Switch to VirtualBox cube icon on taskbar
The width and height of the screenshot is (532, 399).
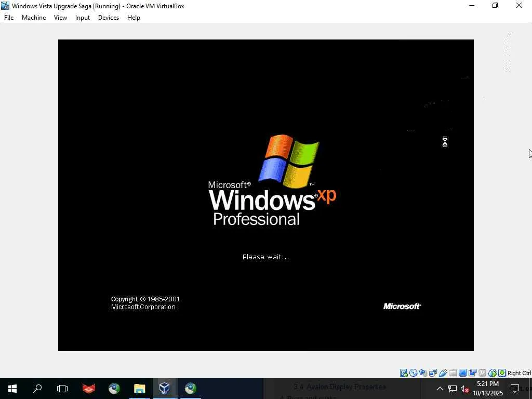pos(165,389)
